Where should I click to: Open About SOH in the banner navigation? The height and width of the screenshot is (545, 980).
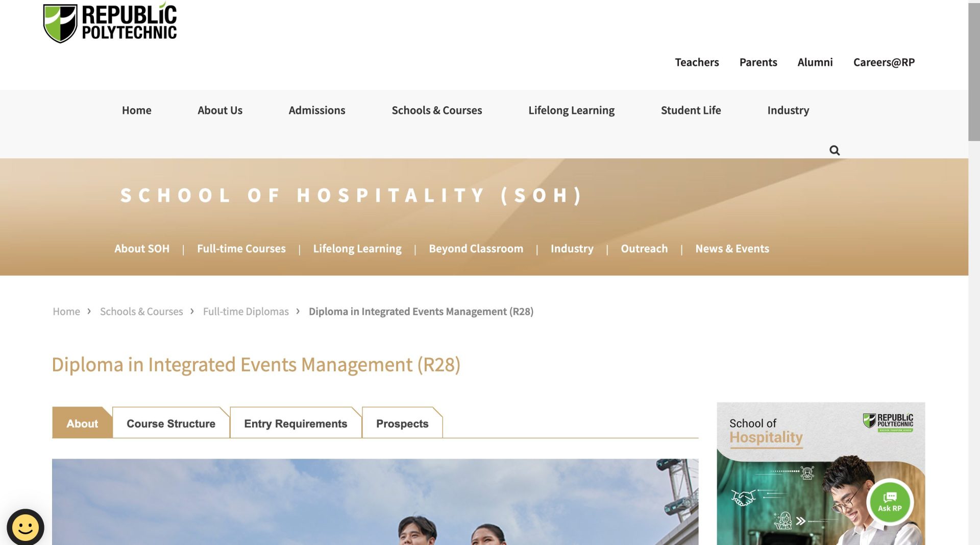[x=141, y=249]
